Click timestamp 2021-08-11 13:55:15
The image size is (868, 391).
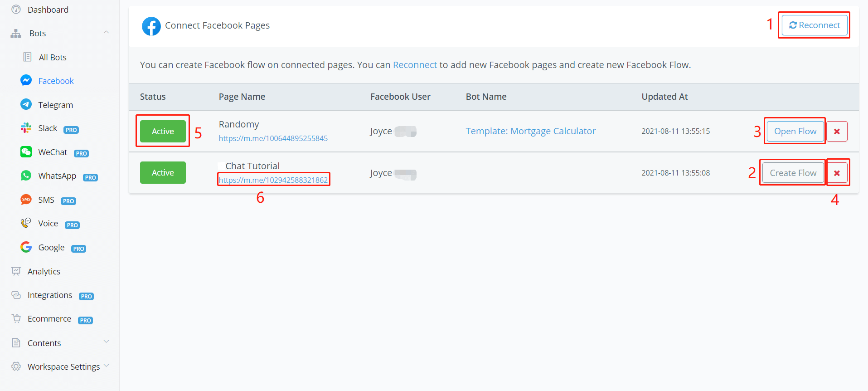[x=675, y=131]
